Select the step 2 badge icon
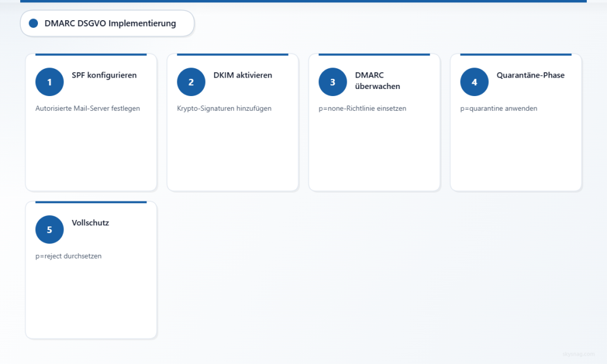The height and width of the screenshot is (364, 607). (191, 82)
